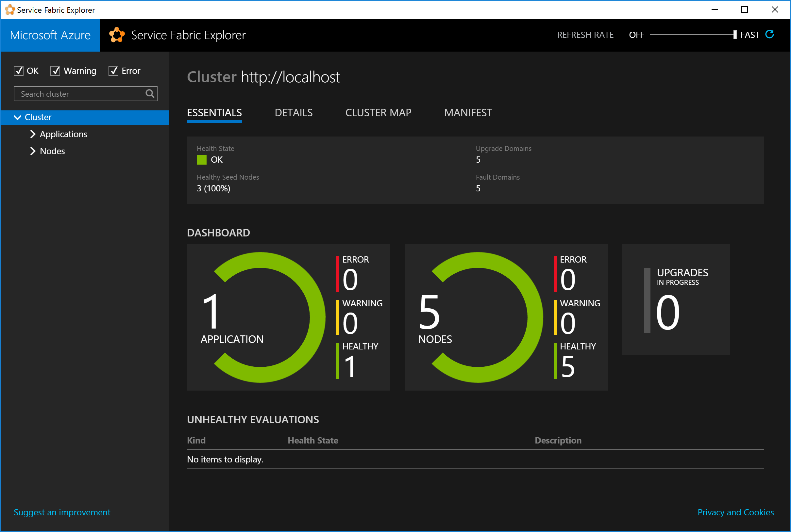Click the application ERROR count
Viewport: 791px width, 532px height.
pos(350,280)
